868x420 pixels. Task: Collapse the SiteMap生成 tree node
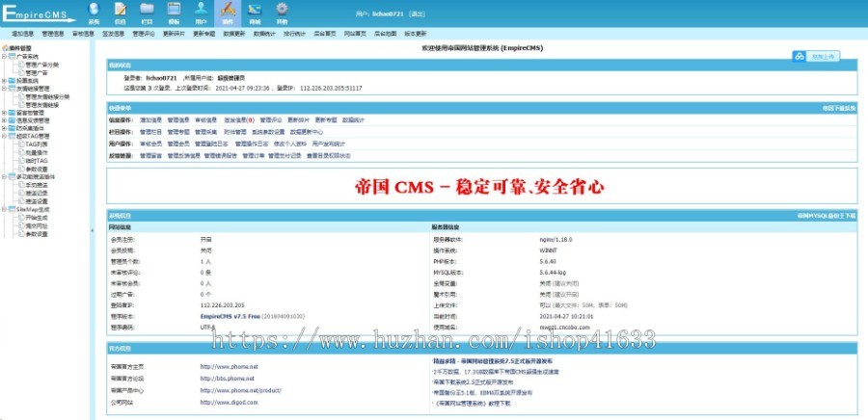pos(5,210)
